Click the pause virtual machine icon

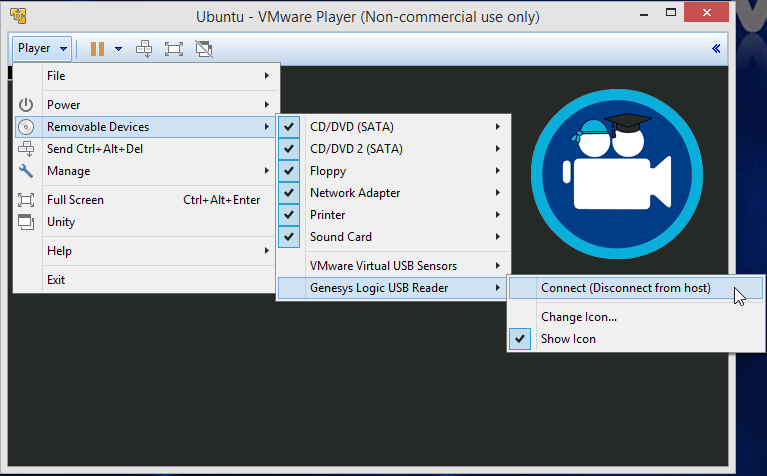point(97,48)
